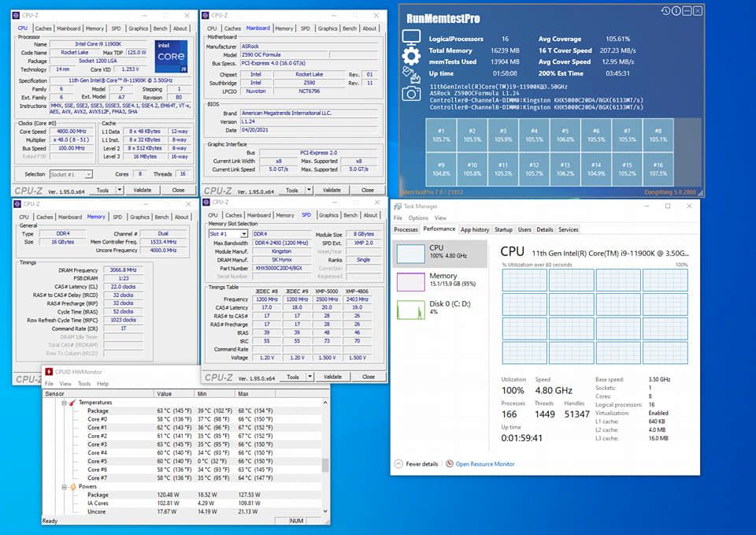Select the Uncore power row in HWMonitor

182,511
